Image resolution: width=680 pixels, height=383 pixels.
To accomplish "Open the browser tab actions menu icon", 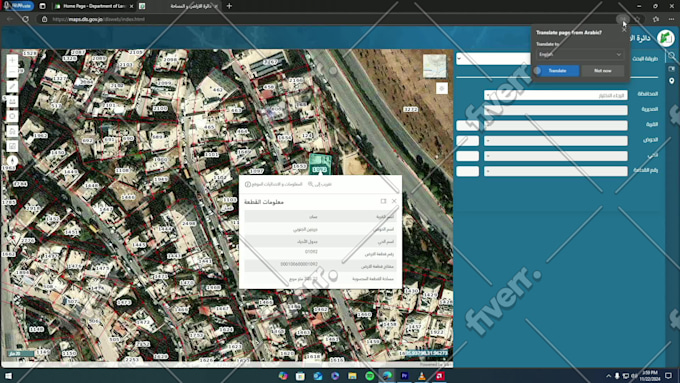I will click(42, 6).
